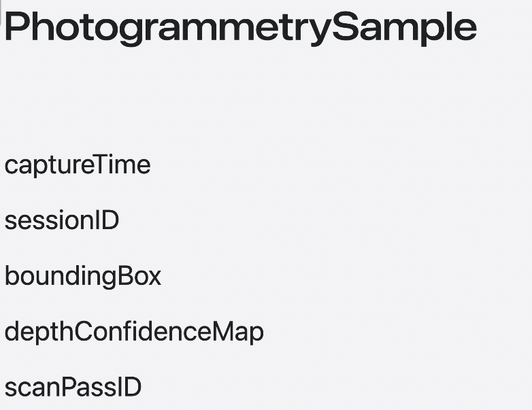Choose captureTime from the property list
The image size is (532, 410).
coord(78,165)
